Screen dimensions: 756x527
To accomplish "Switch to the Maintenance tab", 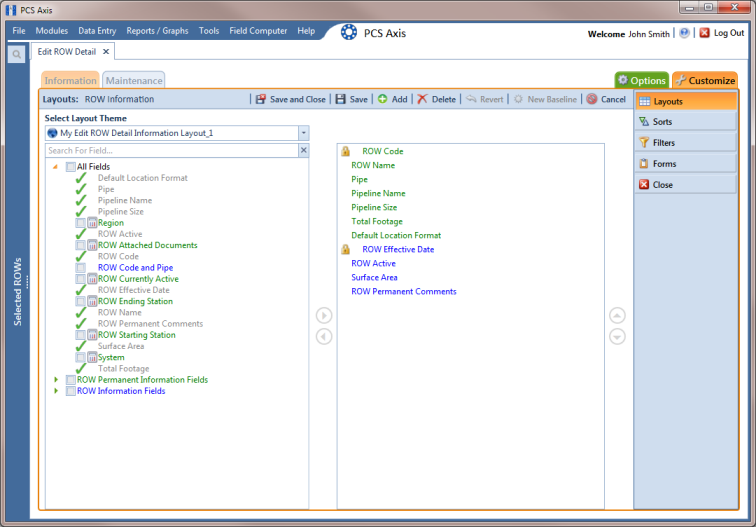I will (134, 81).
